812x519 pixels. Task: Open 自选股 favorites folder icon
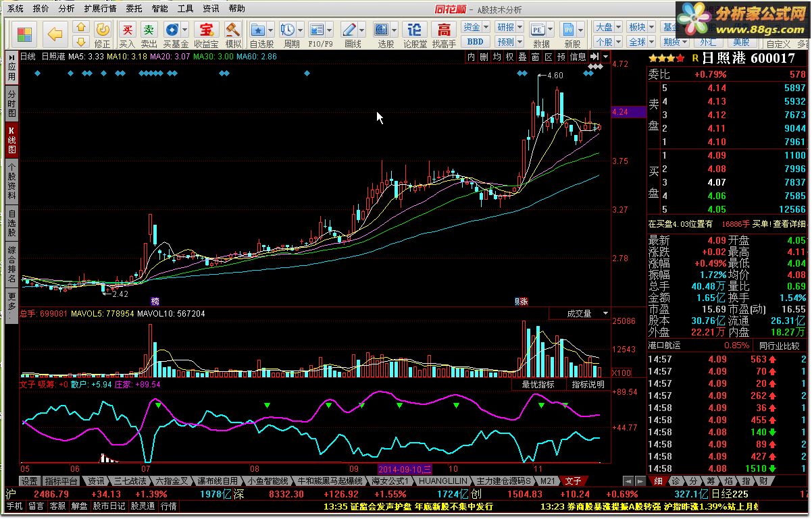[x=257, y=34]
